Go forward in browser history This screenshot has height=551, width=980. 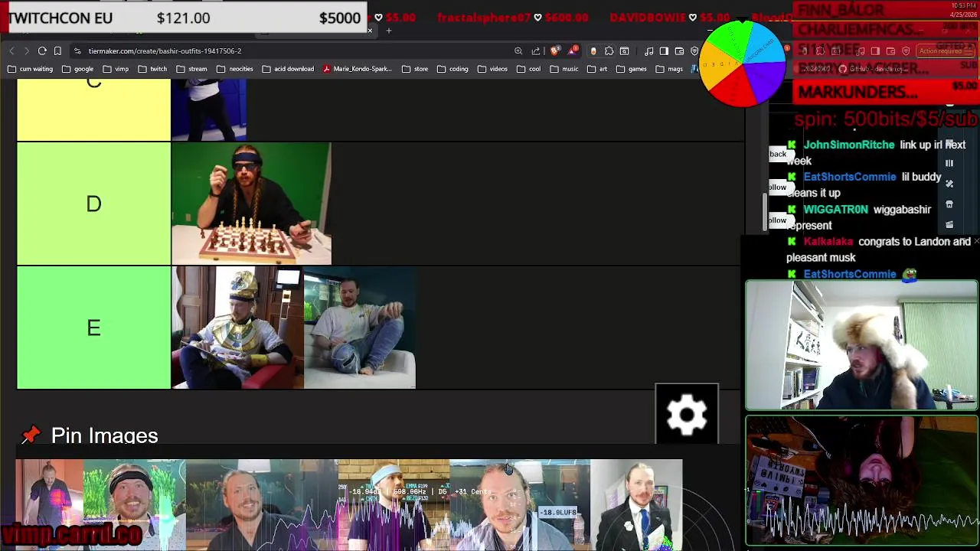26,51
